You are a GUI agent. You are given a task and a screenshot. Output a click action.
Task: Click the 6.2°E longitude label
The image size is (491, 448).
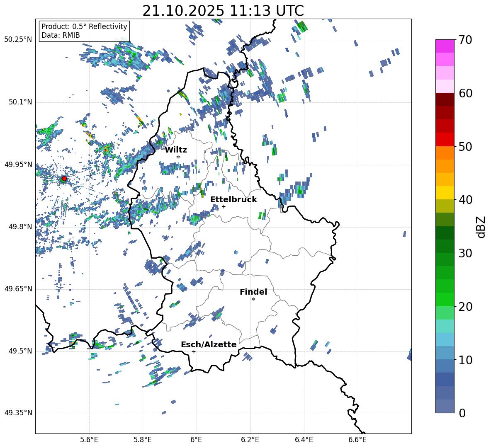tap(250, 440)
